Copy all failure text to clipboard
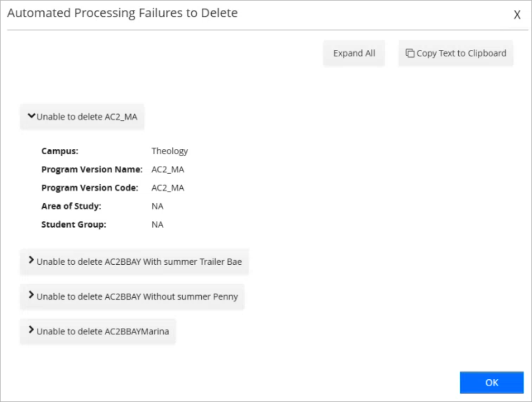532x402 pixels. [455, 53]
